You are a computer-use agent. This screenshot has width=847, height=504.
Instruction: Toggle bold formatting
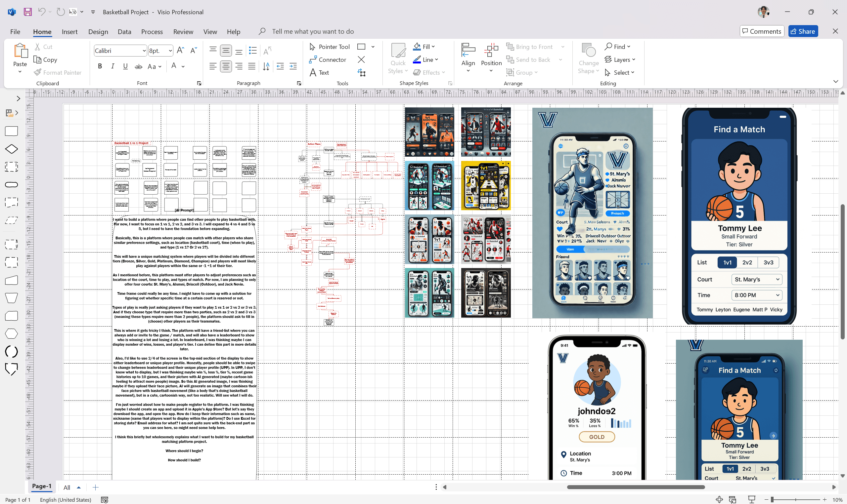click(x=100, y=66)
